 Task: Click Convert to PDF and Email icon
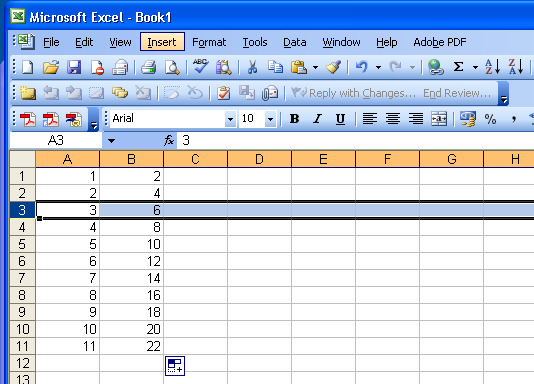pyautogui.click(x=51, y=119)
